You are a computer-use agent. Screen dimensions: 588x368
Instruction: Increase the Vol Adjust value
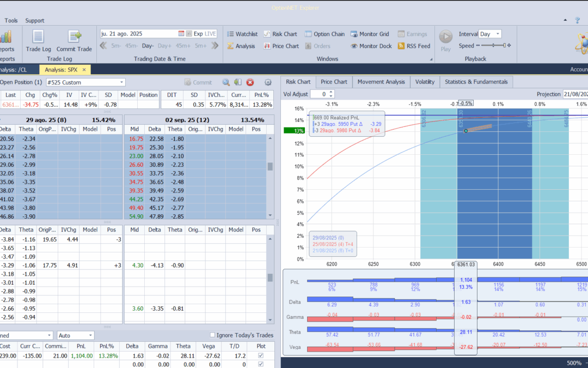pos(331,92)
